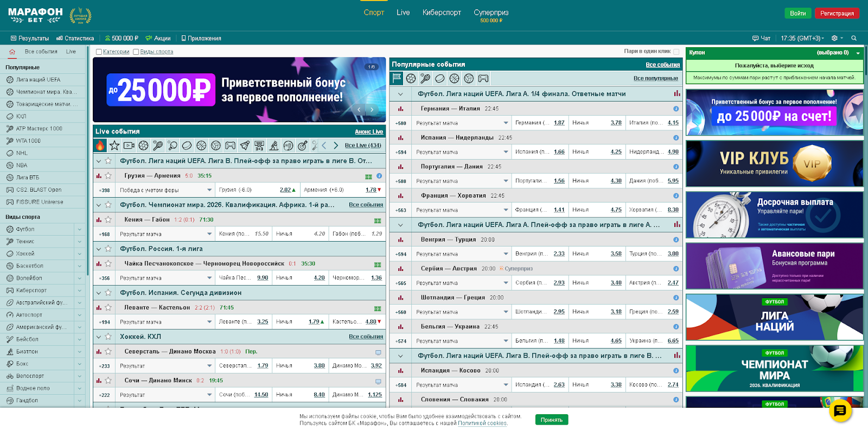Open statistics icon for Германия — Италия

400,109
